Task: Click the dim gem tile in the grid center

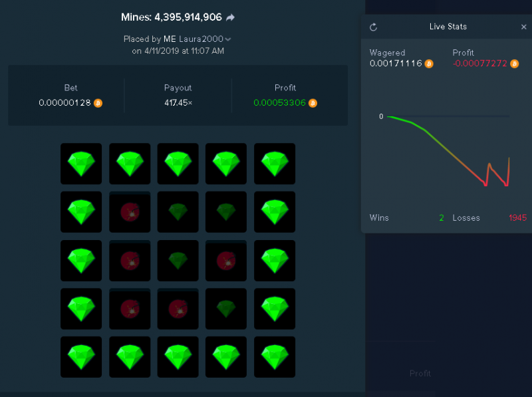Action: [178, 260]
